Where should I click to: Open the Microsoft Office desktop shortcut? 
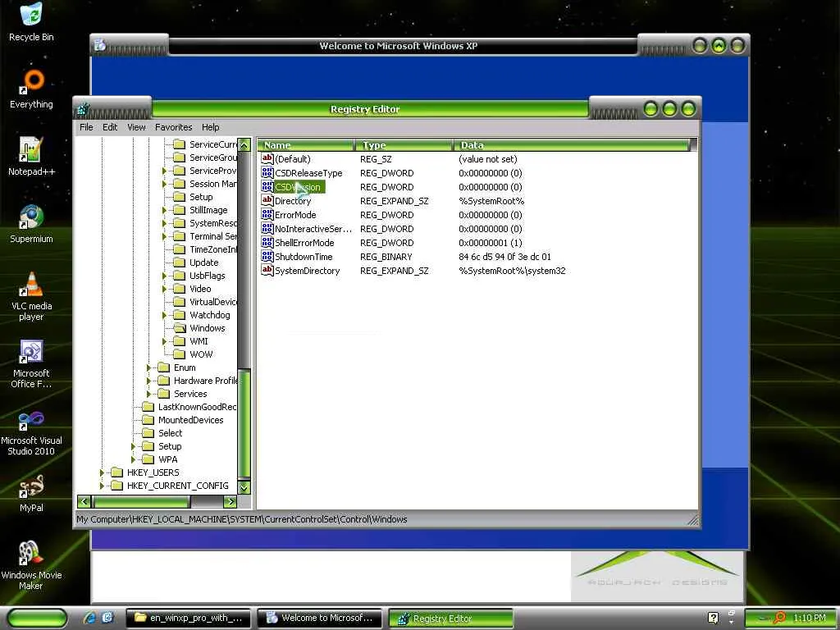click(31, 351)
